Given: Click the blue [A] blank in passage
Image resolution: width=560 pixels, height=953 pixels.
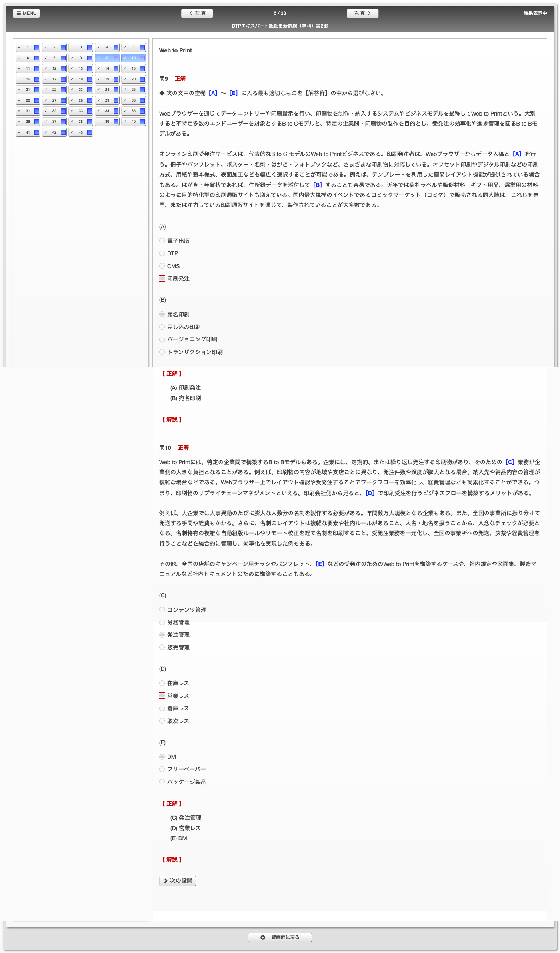Looking at the screenshot, I should tap(517, 154).
